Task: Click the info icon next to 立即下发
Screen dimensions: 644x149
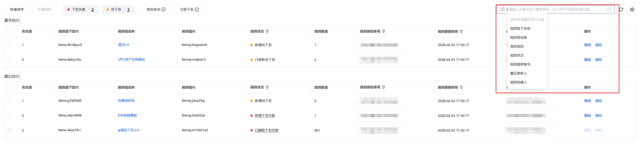Action: click(x=197, y=10)
